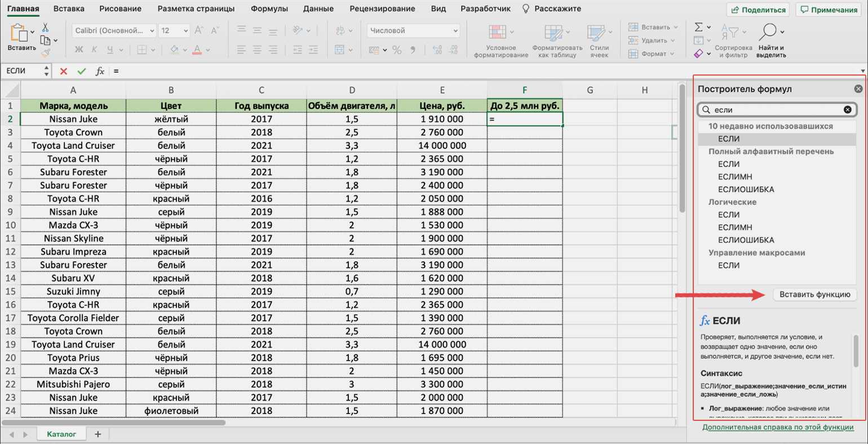868x444 pixels.
Task: Open the additional help link for this function
Action: pyautogui.click(x=777, y=427)
